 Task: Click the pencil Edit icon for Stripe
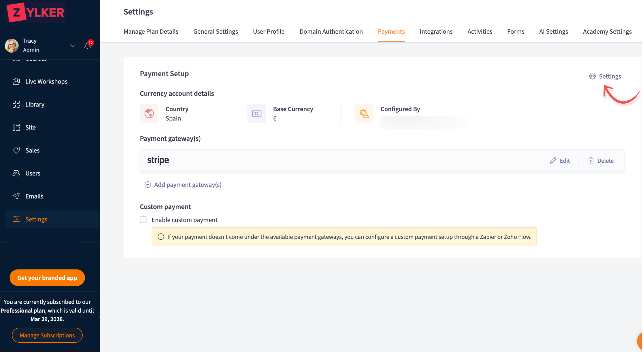click(x=553, y=161)
